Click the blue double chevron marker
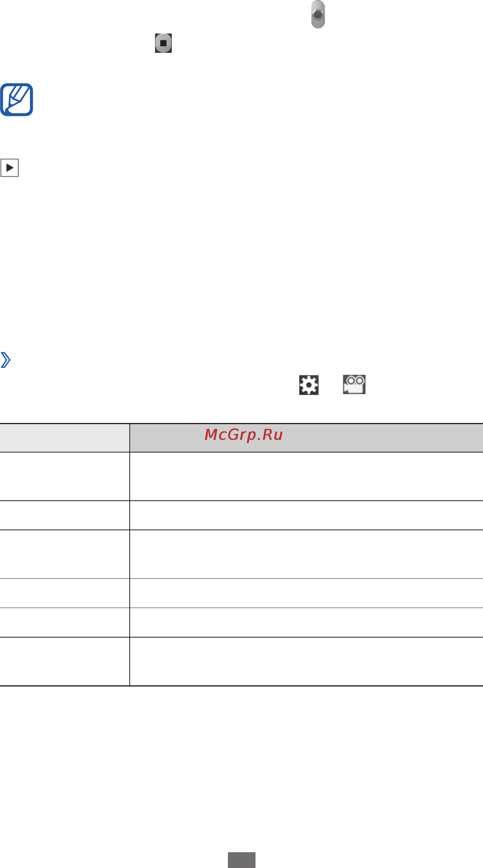Image resolution: width=483 pixels, height=868 pixels. (x=6, y=360)
